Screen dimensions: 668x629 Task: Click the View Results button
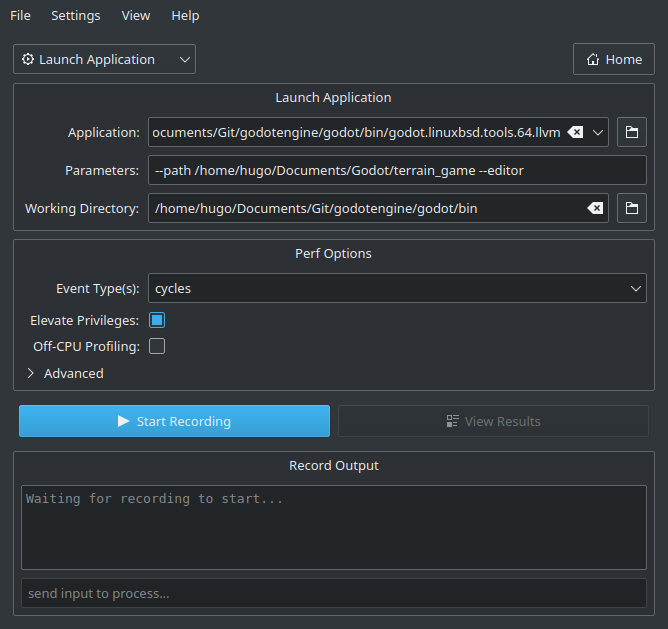click(493, 421)
